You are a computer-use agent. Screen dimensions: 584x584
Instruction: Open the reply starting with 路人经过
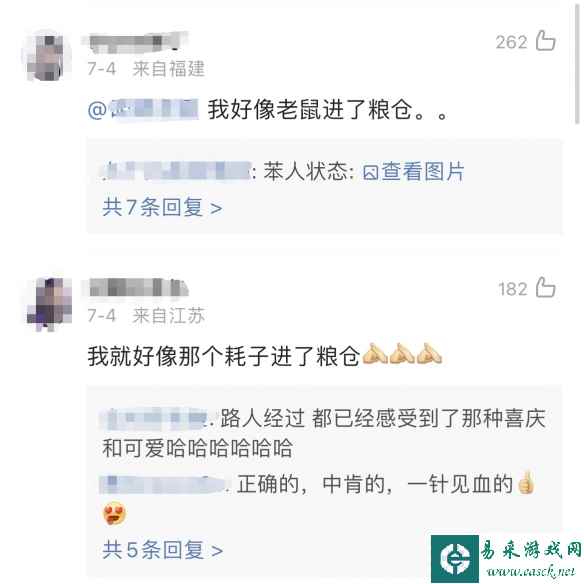tap(323, 433)
